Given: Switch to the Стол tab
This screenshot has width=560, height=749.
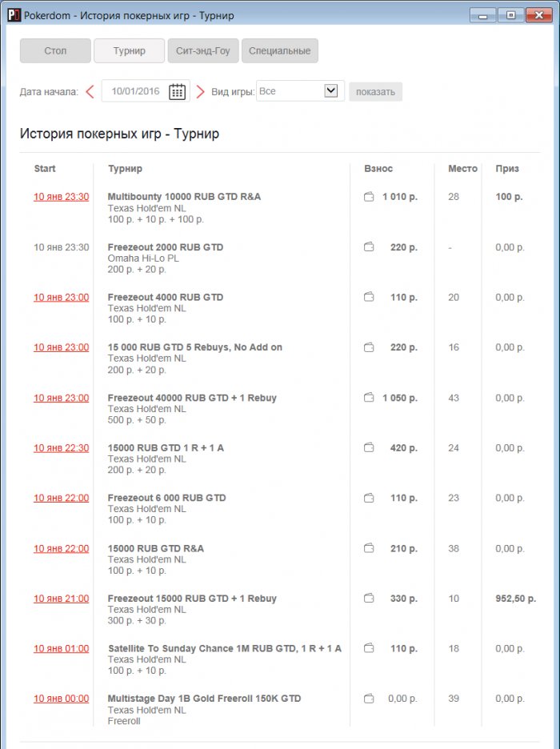Looking at the screenshot, I should pyautogui.click(x=54, y=50).
